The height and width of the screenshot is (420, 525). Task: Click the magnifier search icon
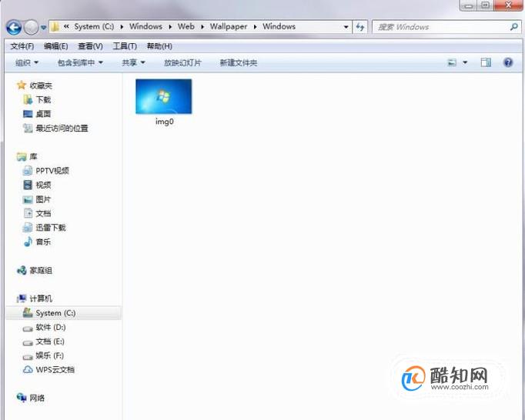click(x=514, y=27)
